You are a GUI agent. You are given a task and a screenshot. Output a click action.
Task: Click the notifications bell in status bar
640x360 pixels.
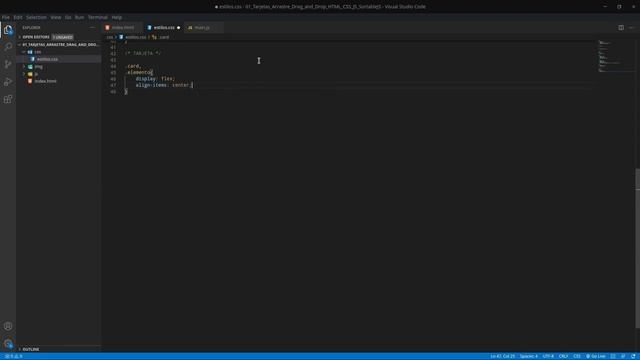click(633, 356)
